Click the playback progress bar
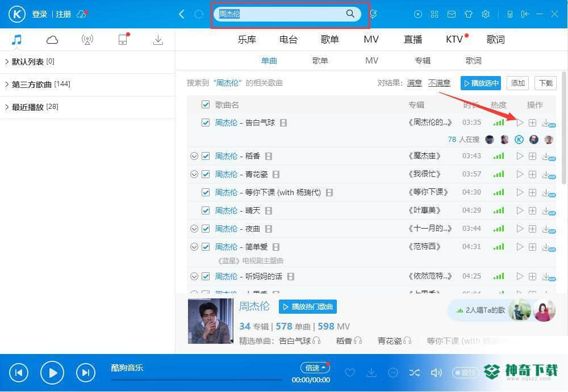The image size is (568, 392). click(197, 380)
